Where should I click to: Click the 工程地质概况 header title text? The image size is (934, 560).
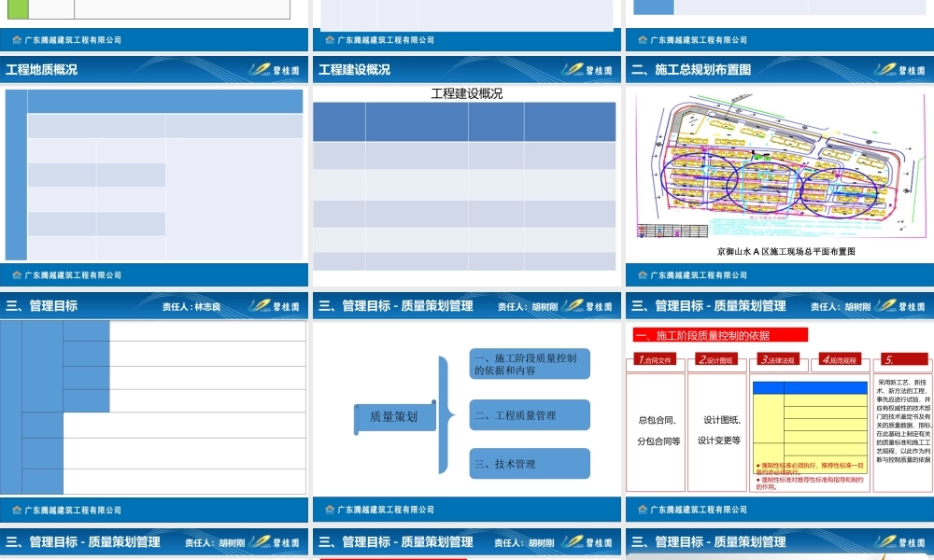pyautogui.click(x=41, y=70)
